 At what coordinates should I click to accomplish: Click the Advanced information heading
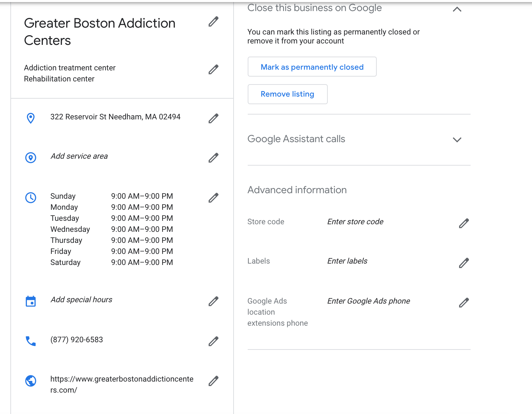(x=297, y=190)
